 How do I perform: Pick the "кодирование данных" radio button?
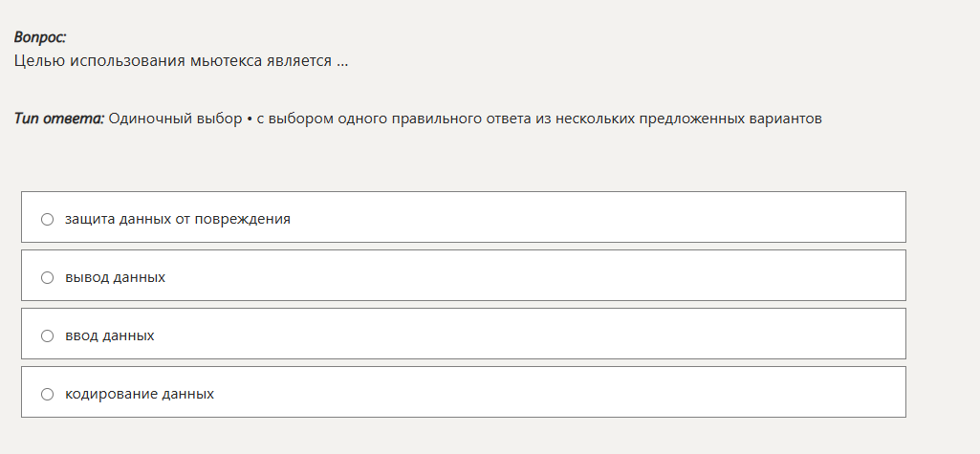click(47, 395)
